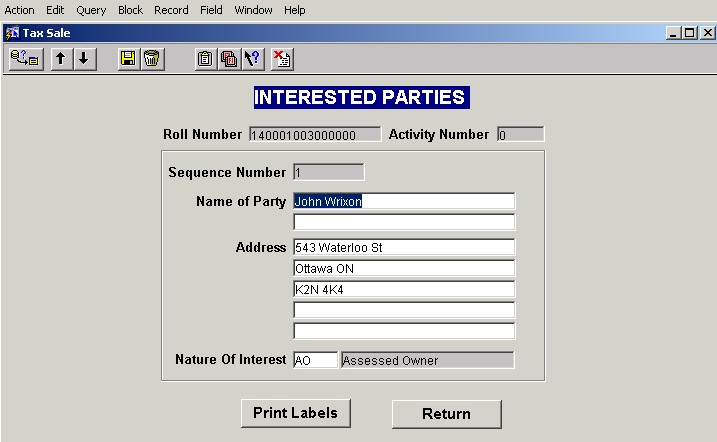717x442 pixels.
Task: Go to next record with down arrow
Action: tap(84, 59)
